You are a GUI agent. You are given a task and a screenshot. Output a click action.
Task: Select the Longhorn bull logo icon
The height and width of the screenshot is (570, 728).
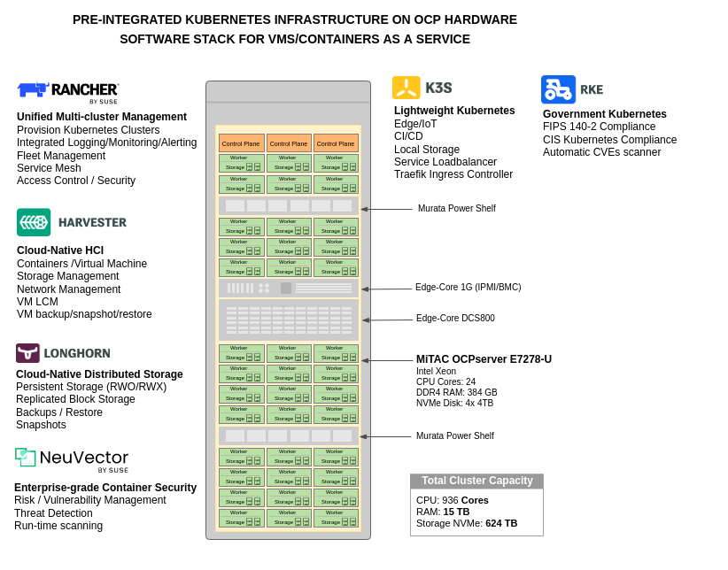click(x=27, y=353)
